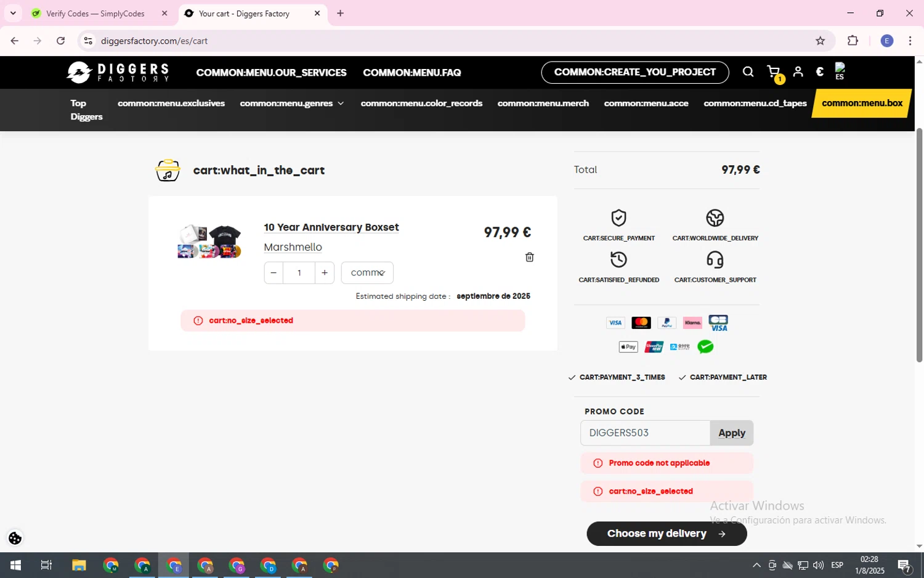Click the boxset product thumbnail
Screen dimensions: 924x578
(x=209, y=242)
